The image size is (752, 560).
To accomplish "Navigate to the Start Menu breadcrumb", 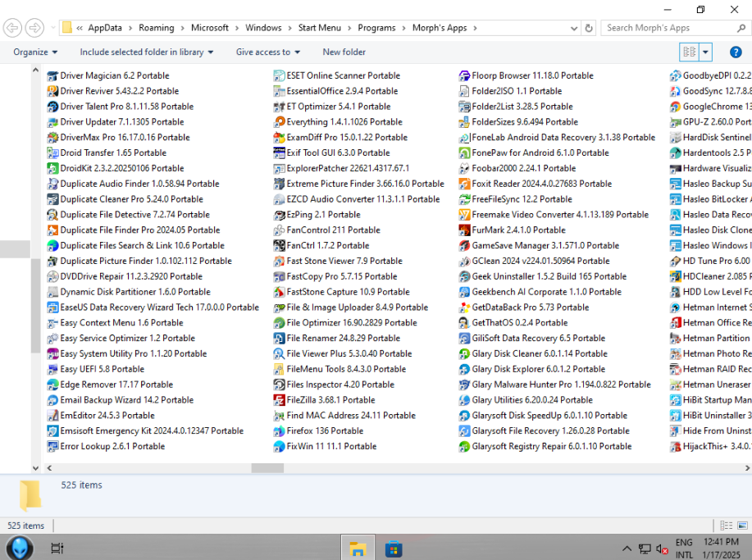I will click(319, 29).
